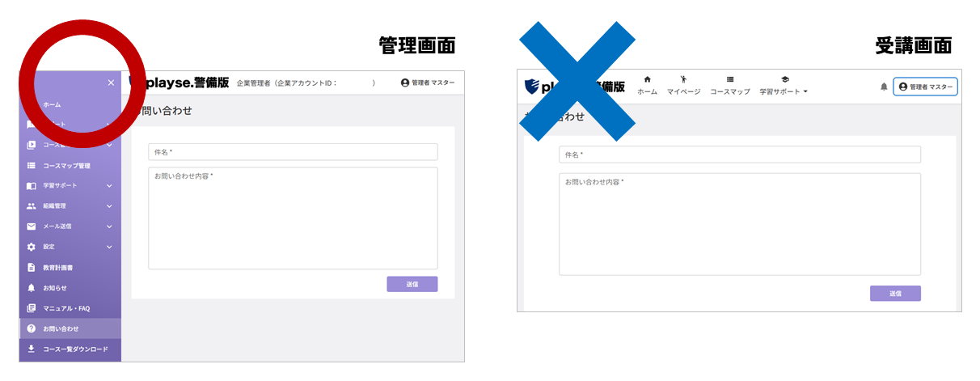Image resolution: width=980 pixels, height=381 pixels.
Task: Focus the 件名 field on the 管理画面 form
Action: pyautogui.click(x=293, y=152)
